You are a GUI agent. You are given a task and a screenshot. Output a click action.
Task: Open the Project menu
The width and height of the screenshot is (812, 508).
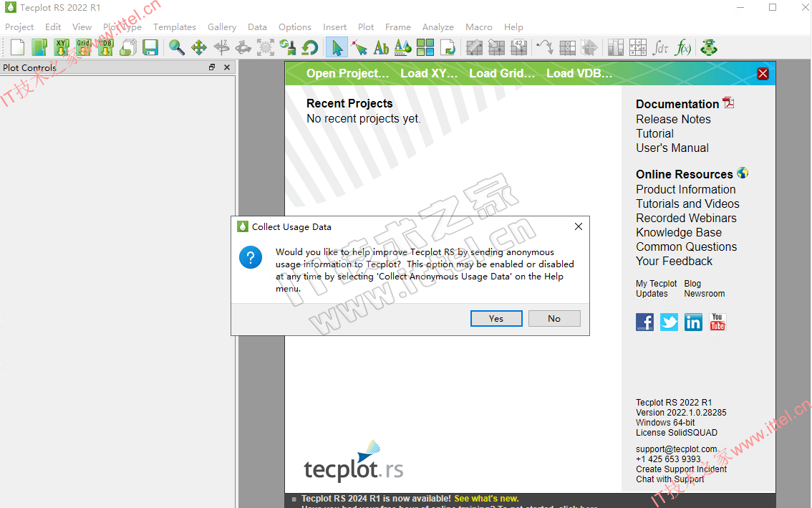(19, 27)
